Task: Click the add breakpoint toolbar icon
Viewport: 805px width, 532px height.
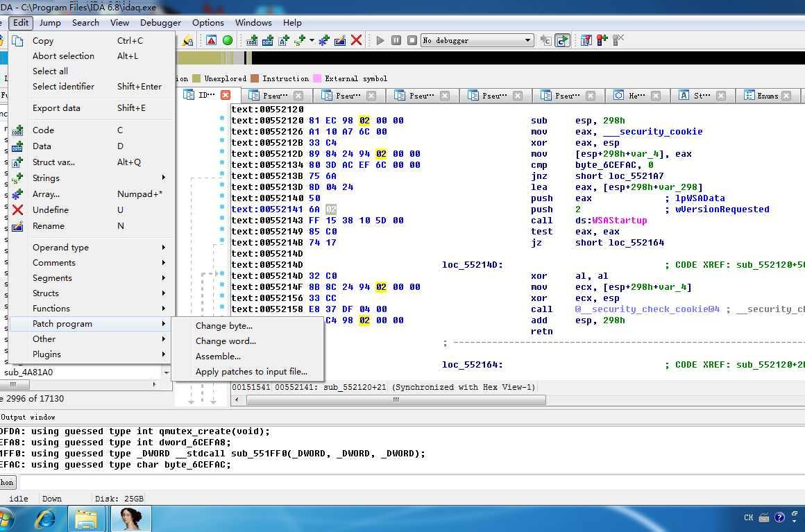Action: 602,40
